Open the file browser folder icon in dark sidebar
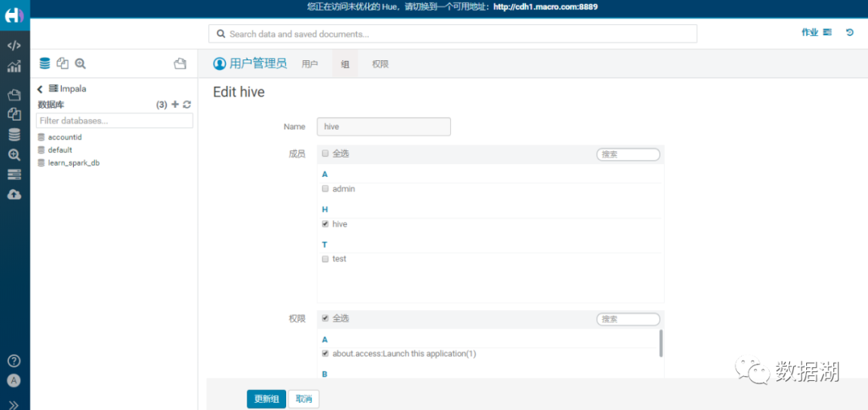The image size is (868, 410). click(x=14, y=95)
